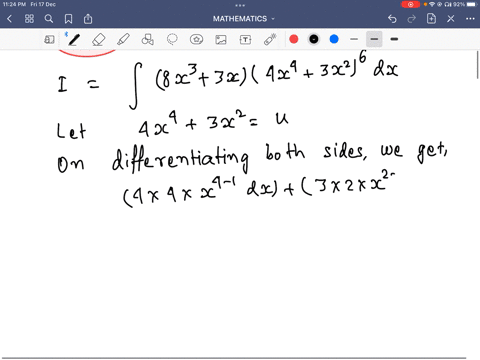Image resolution: width=480 pixels, height=360 pixels.
Task: Go back with the left chevron
Action: (9, 19)
